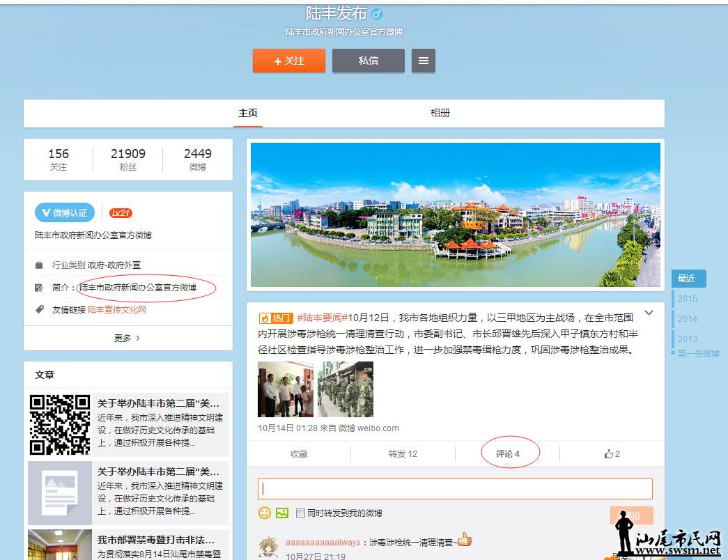Click the tag icon beside 友情链接
This screenshot has height=560, width=728.
coord(40,309)
